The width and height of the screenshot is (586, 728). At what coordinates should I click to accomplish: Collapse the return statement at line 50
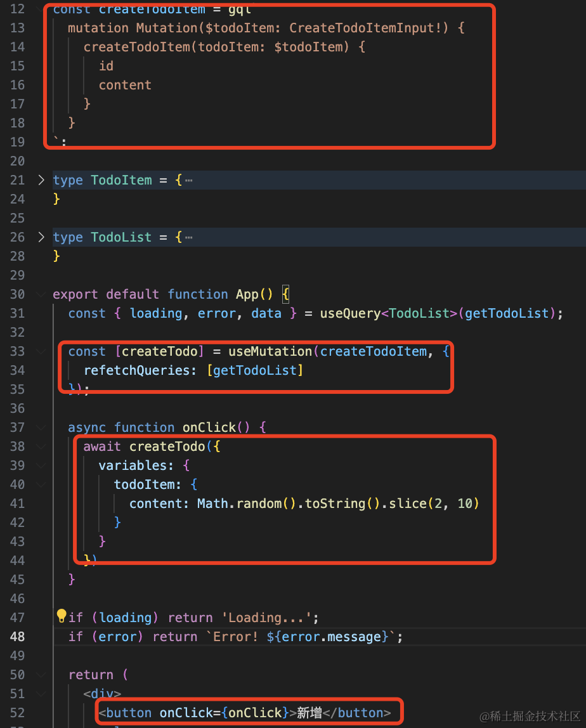point(41,675)
